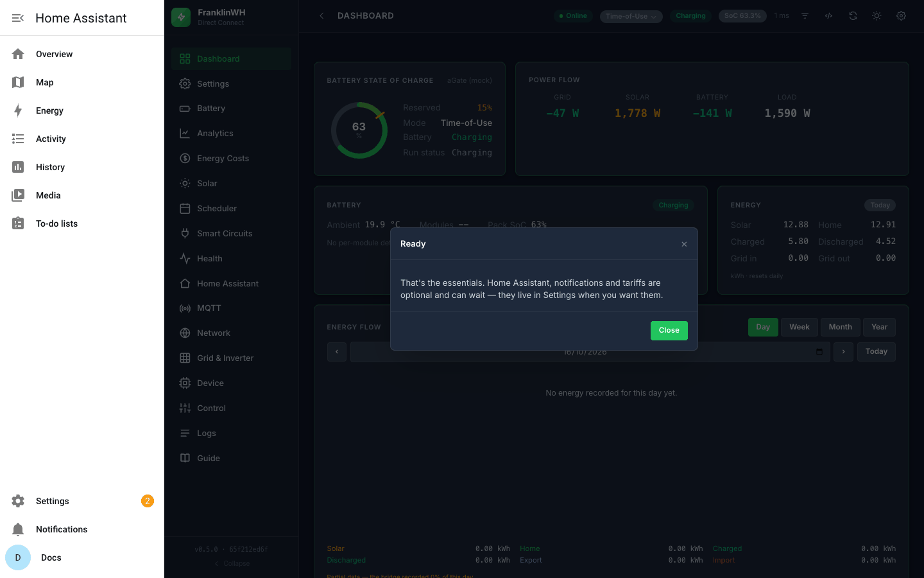924x578 pixels.
Task: Click the Today button beside date field
Action: (876, 351)
